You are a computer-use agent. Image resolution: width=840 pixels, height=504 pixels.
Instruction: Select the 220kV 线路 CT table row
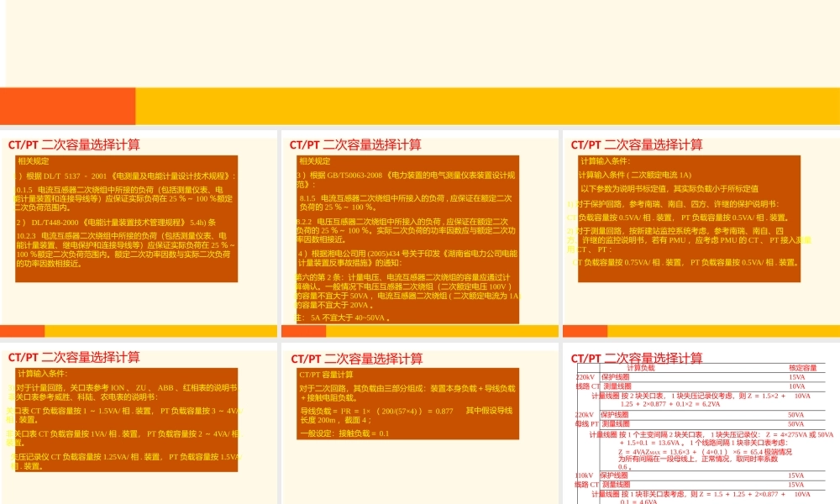583,382
